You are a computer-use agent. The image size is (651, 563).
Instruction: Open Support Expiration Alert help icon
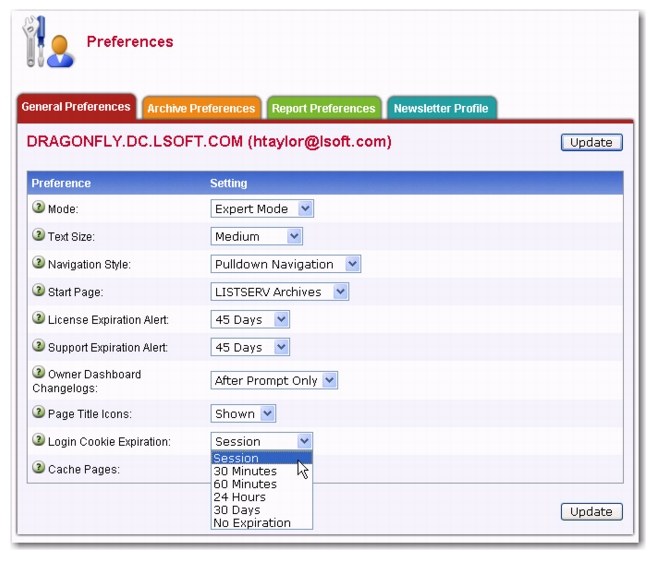click(39, 347)
